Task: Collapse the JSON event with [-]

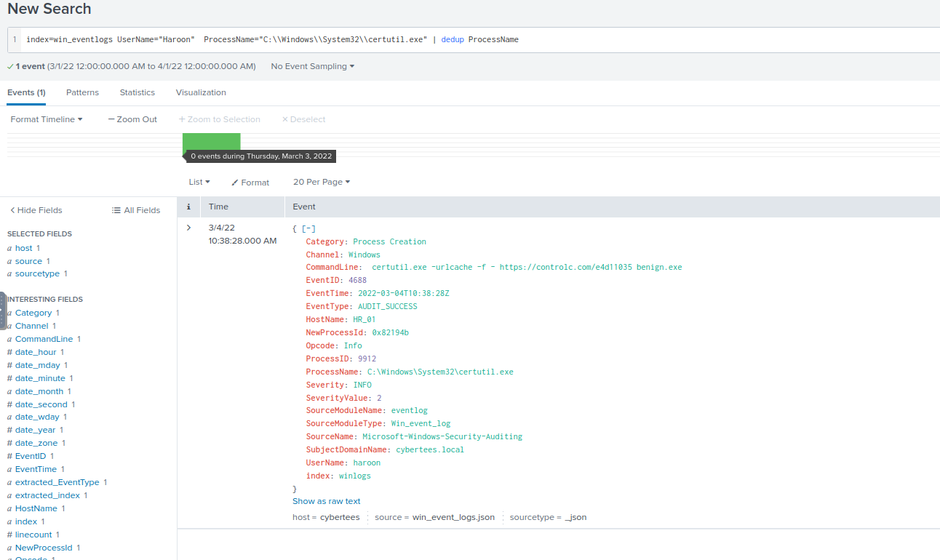Action: [308, 228]
